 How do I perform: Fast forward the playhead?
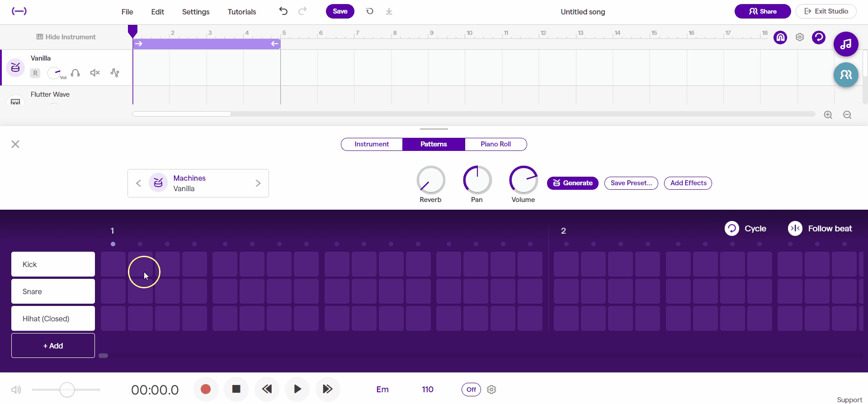click(328, 389)
